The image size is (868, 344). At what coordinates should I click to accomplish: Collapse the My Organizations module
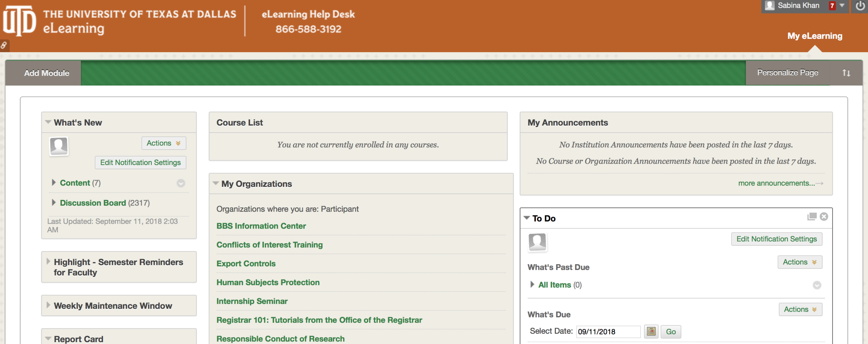[216, 183]
